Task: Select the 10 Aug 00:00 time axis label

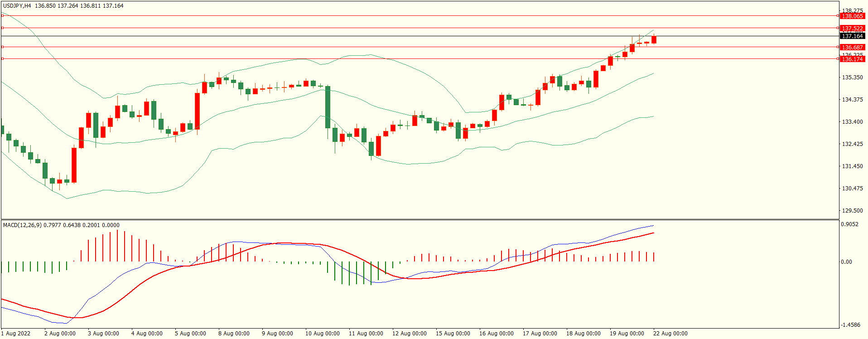Action: click(x=322, y=334)
